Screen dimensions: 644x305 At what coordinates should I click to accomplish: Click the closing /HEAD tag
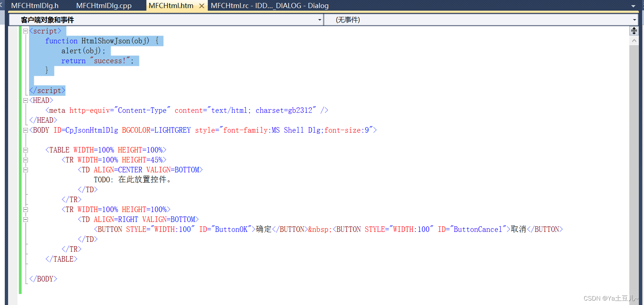pos(43,120)
